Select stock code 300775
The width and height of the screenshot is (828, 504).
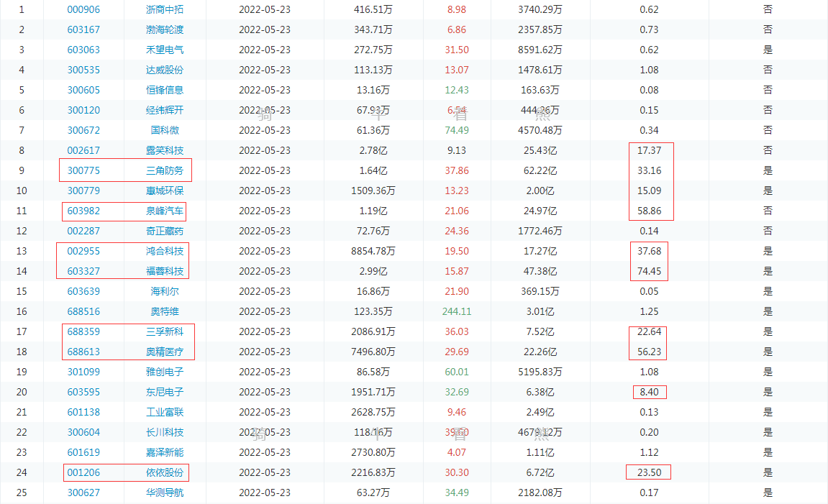tap(83, 170)
